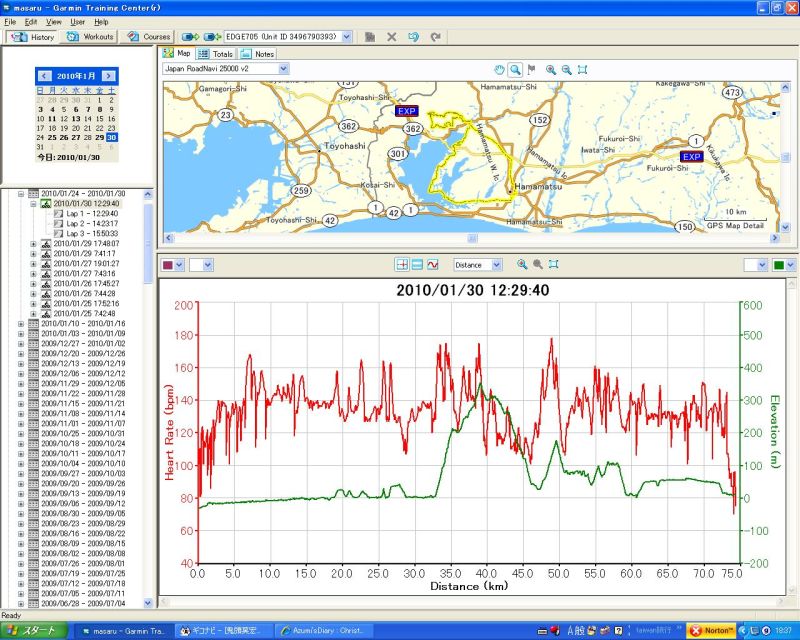This screenshot has width=800, height=640.
Task: Select the 2009/12/20 - 2009/12/26 week
Action: (x=83, y=354)
